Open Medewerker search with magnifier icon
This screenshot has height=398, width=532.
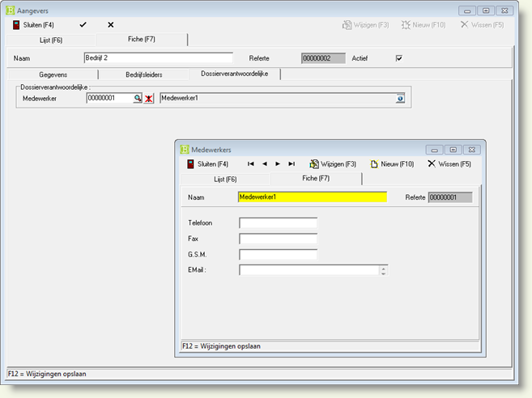(138, 99)
